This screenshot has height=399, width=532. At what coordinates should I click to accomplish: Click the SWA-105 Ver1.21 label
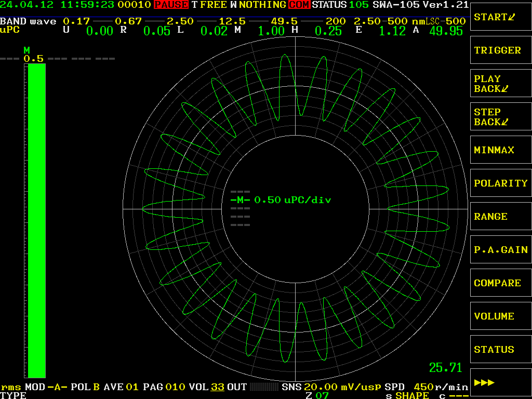tap(421, 5)
